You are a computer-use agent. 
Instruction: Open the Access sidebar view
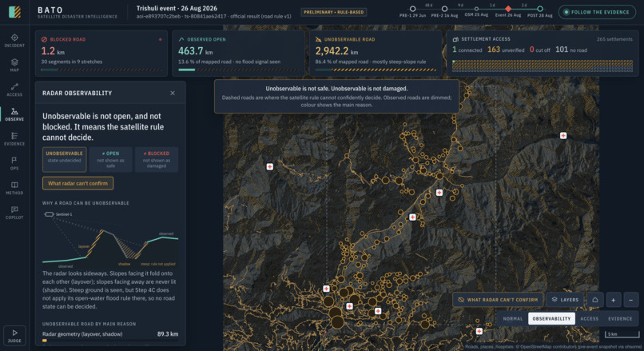coord(14,90)
